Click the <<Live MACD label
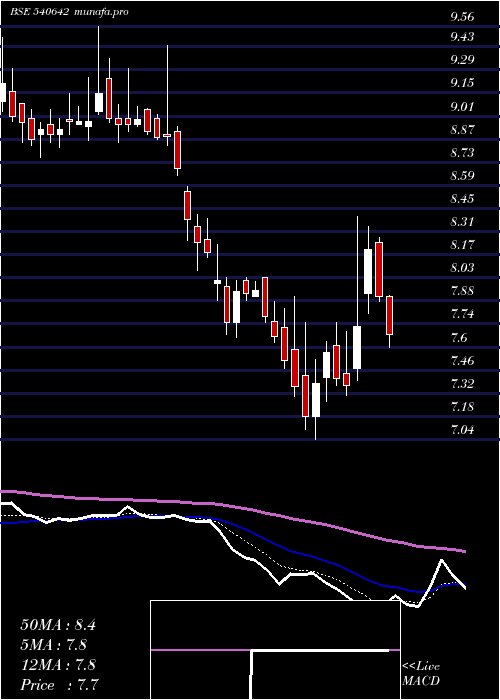Image resolution: width=500 pixels, height=700 pixels. (421, 674)
